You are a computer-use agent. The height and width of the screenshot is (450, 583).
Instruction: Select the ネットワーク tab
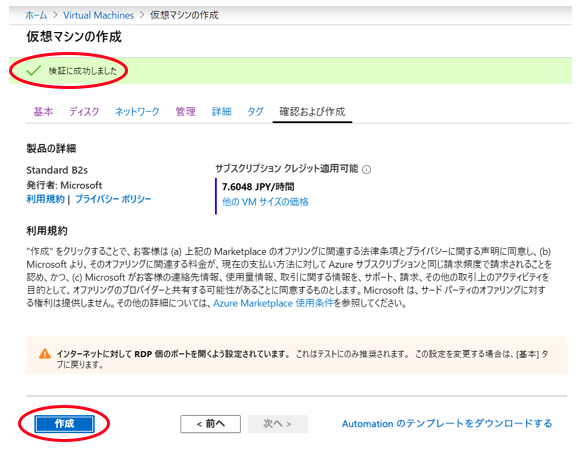(137, 111)
